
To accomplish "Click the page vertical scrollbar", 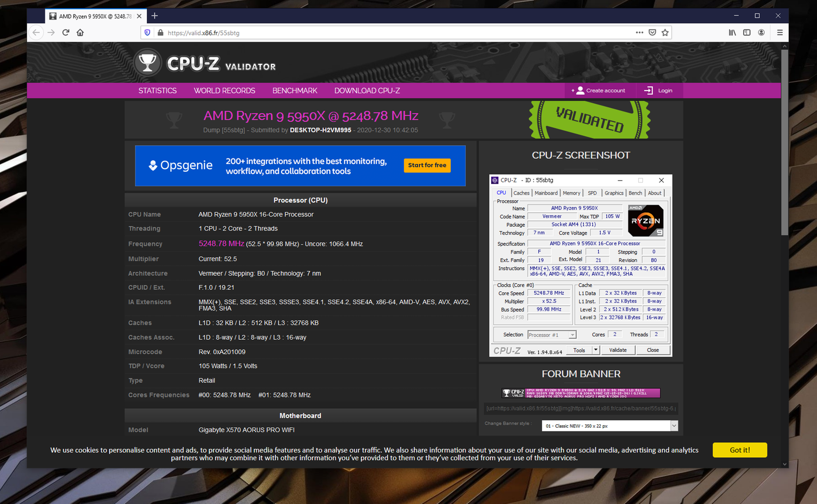I will point(785,142).
